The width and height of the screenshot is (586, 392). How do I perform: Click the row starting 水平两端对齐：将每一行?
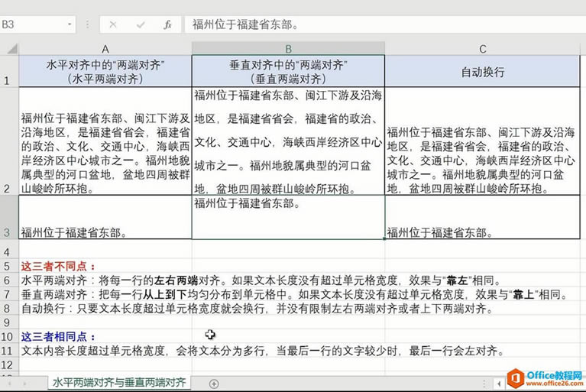pos(261,280)
